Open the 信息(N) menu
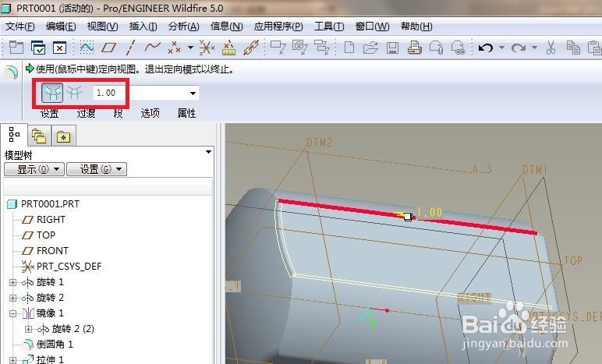The width and height of the screenshot is (602, 364). pyautogui.click(x=226, y=27)
